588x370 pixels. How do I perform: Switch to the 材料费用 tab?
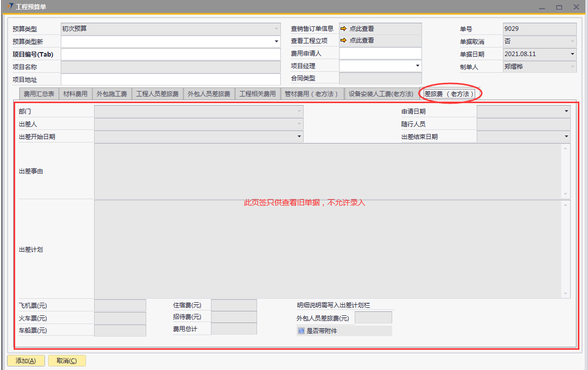75,94
